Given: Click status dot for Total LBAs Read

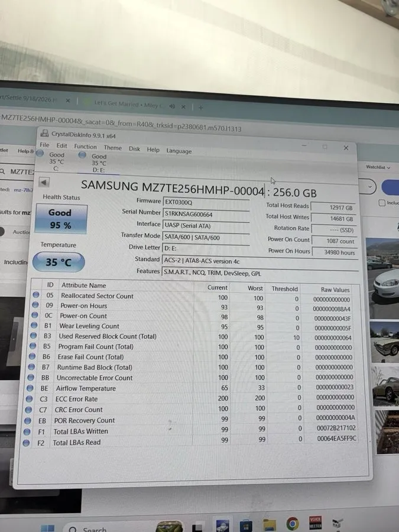Looking at the screenshot, I should 26,443.
